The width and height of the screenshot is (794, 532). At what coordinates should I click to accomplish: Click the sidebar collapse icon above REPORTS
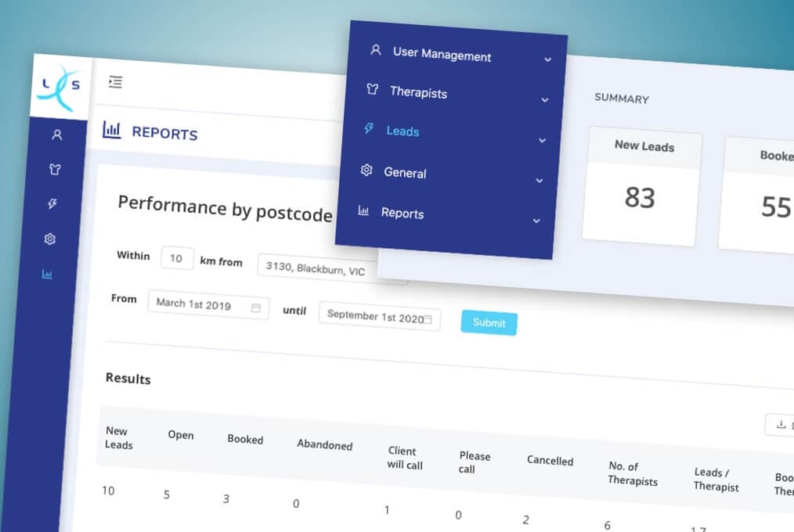[x=116, y=81]
